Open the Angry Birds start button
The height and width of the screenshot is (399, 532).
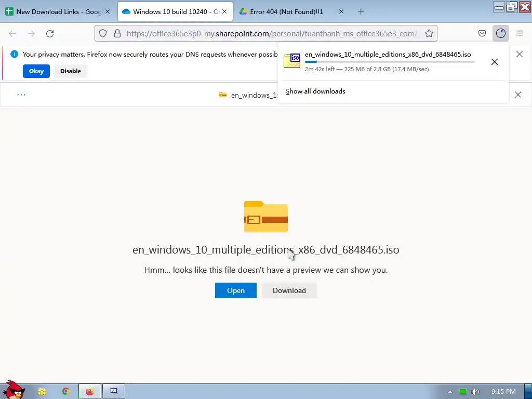[13, 390]
